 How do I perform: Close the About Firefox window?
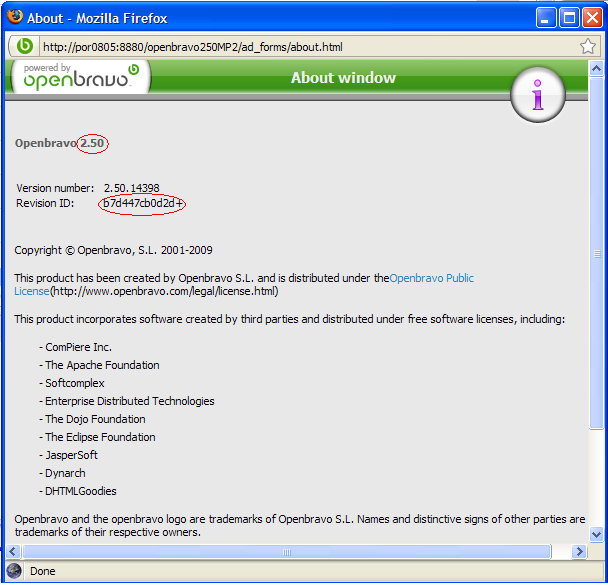[x=592, y=17]
